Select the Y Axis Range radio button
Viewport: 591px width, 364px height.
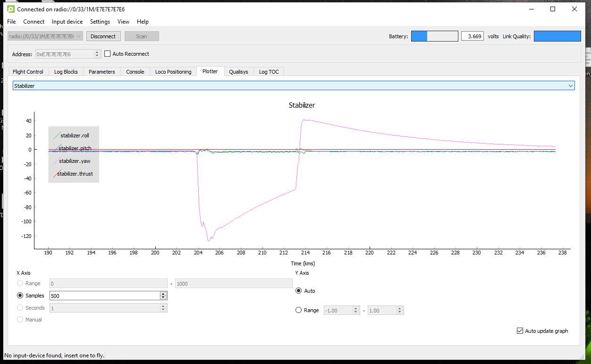click(298, 310)
